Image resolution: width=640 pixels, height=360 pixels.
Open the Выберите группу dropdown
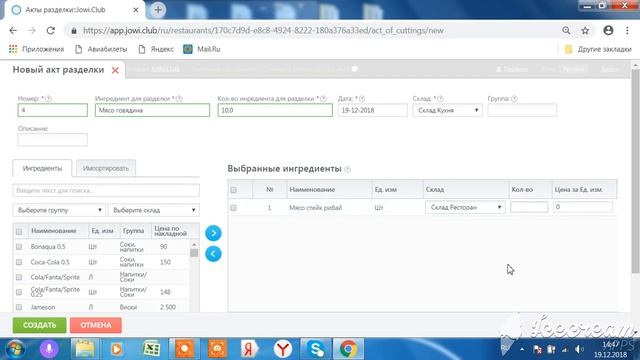click(59, 210)
